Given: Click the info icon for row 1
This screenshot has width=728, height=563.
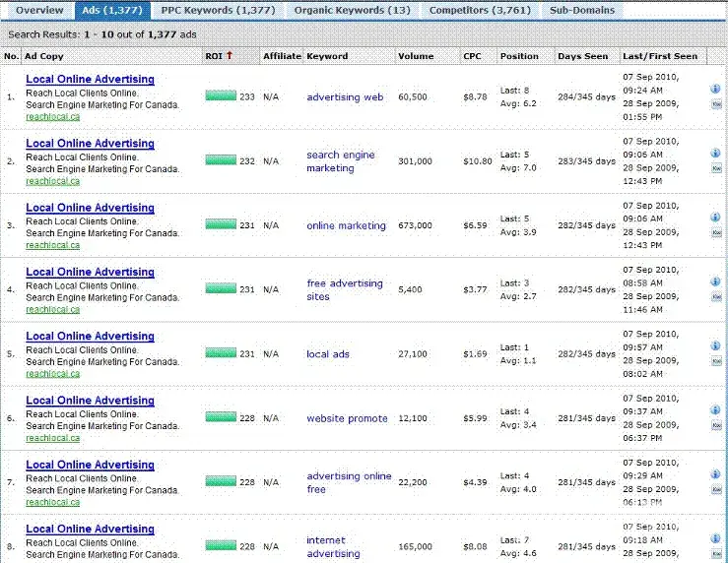Looking at the screenshot, I should (715, 89).
